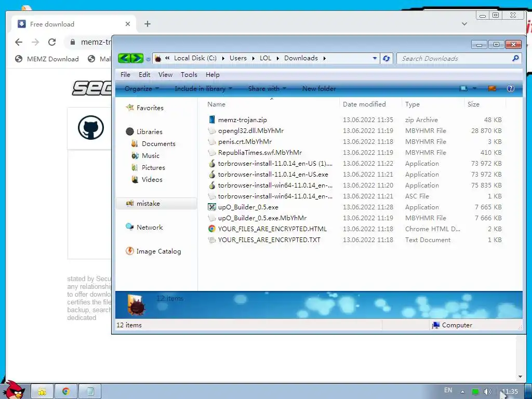Expand address bar history dropdown arrow
The height and width of the screenshot is (399, 532).
(x=375, y=58)
